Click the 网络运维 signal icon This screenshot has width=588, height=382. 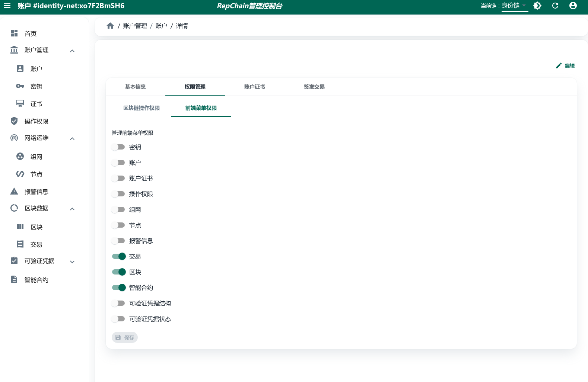tap(14, 138)
